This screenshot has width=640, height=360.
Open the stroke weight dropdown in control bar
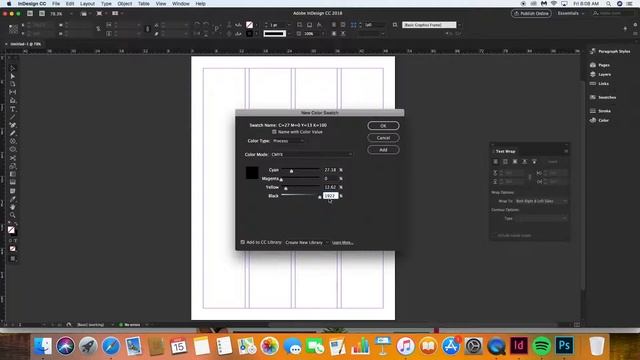point(289,25)
